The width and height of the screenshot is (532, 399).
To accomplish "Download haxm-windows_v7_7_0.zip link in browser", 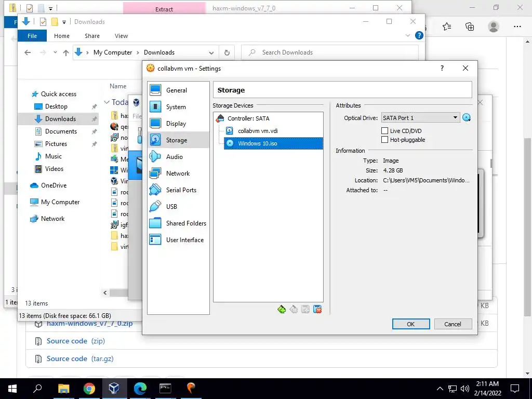I will (89, 323).
